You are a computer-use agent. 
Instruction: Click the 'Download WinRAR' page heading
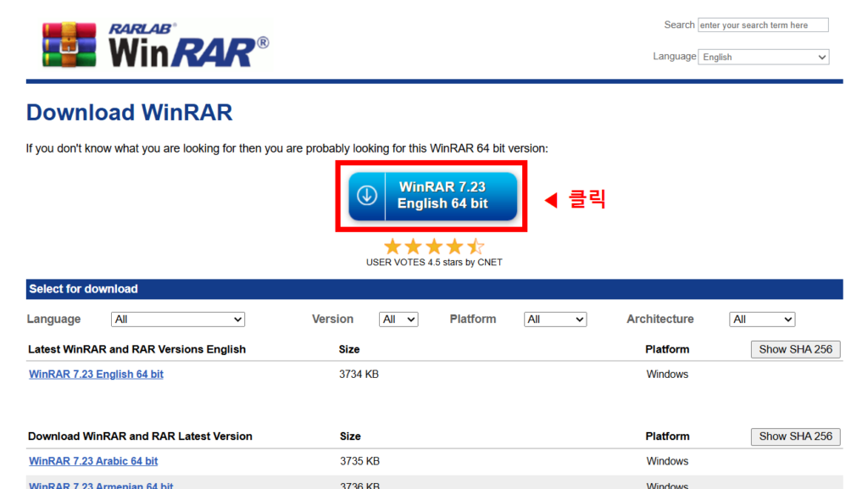tap(129, 113)
